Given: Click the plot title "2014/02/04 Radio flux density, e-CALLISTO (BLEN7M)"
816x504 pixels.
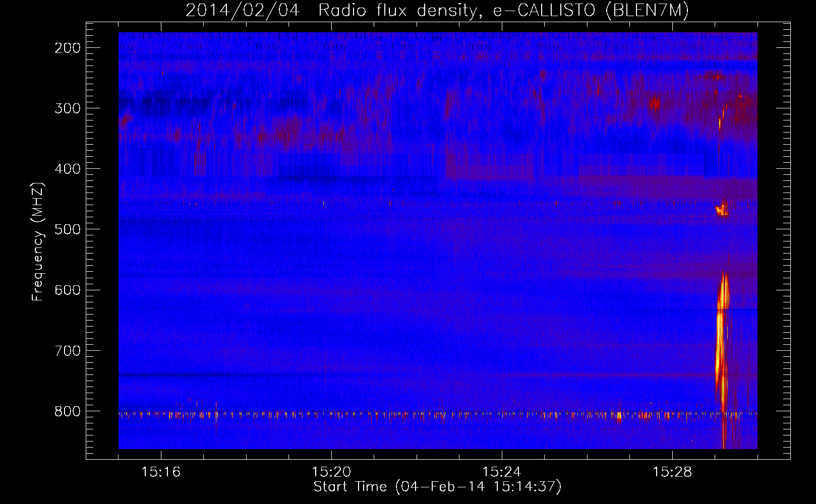Looking at the screenshot, I should tap(437, 11).
